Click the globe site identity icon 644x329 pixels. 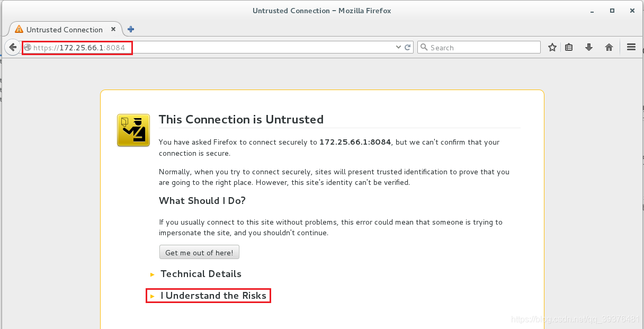28,47
